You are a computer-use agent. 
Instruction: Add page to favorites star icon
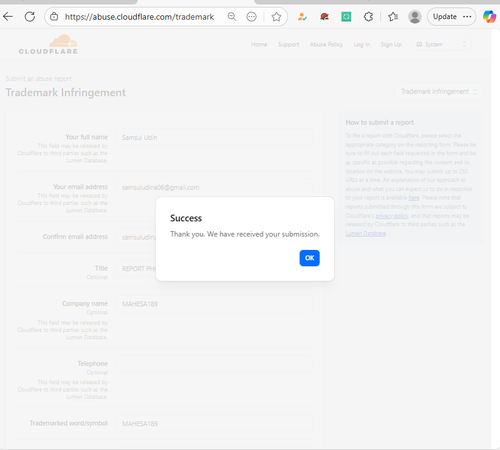(x=276, y=16)
